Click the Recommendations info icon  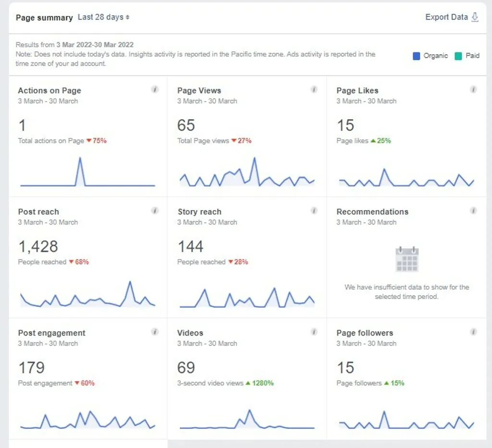coord(473,211)
